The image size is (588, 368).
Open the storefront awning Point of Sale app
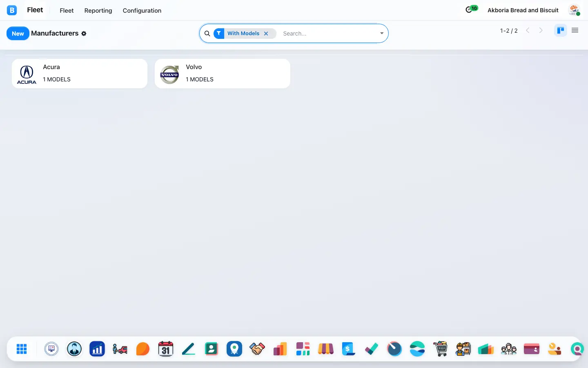pyautogui.click(x=326, y=349)
